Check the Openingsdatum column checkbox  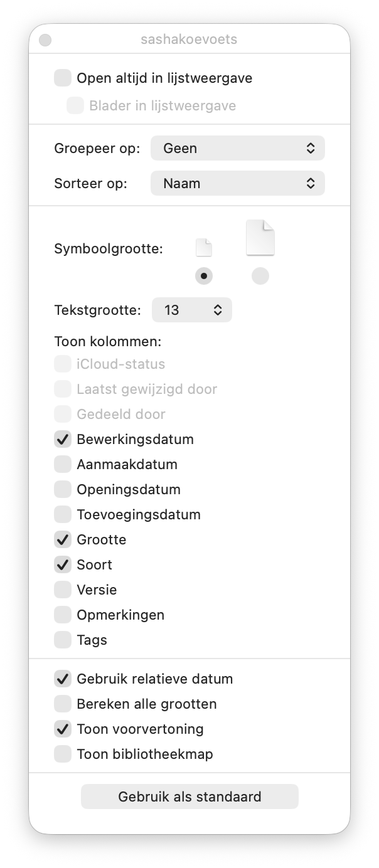tap(63, 490)
